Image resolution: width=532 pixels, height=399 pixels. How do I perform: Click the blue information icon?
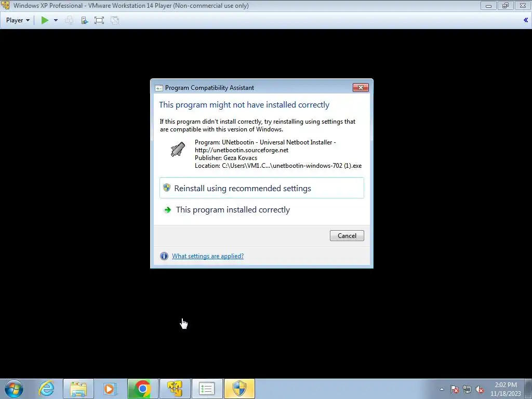tap(164, 256)
